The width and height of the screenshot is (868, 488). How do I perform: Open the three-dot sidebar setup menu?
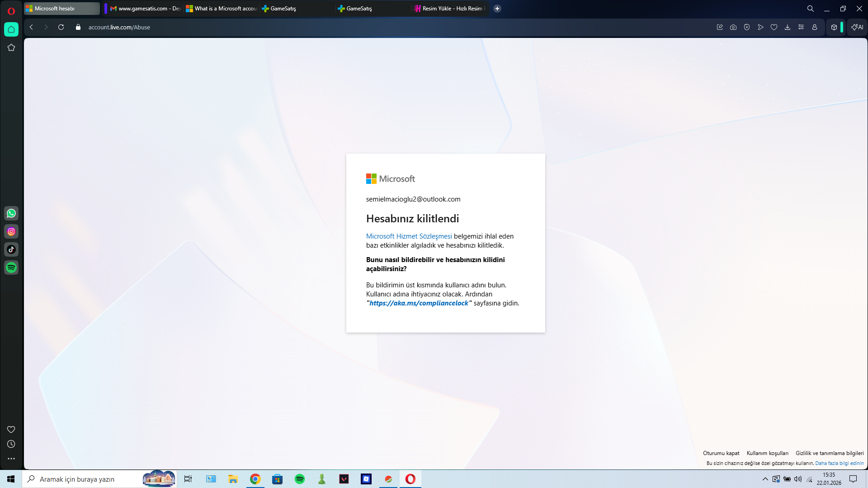[x=11, y=459]
